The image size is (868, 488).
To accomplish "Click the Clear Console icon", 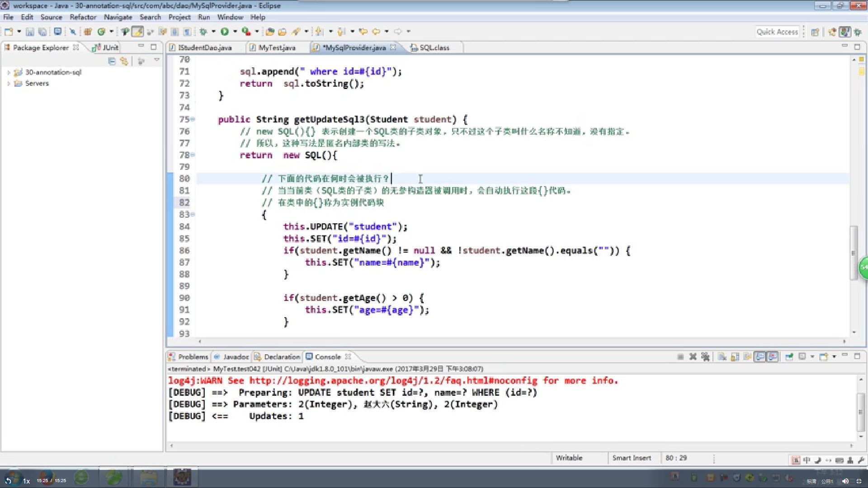I will point(722,357).
